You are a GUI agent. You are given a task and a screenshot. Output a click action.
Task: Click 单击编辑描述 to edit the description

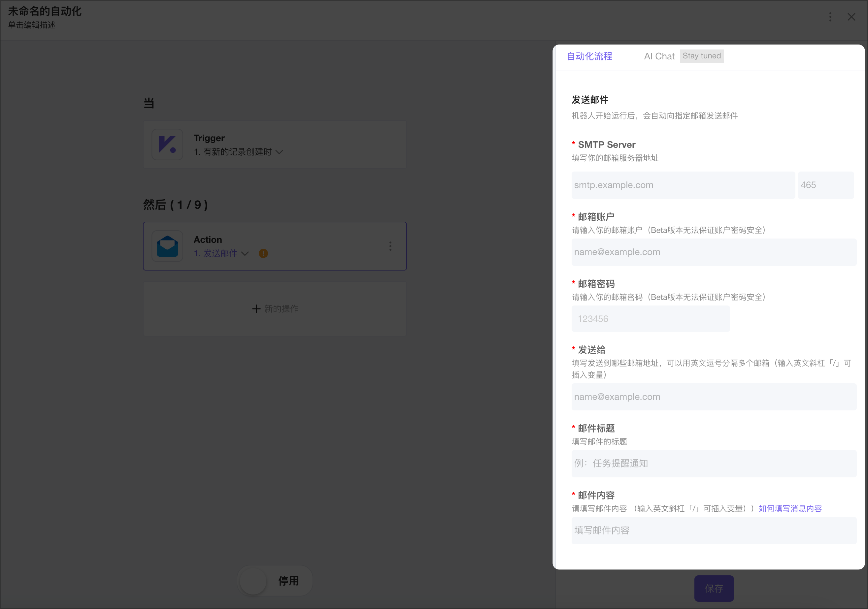click(31, 25)
